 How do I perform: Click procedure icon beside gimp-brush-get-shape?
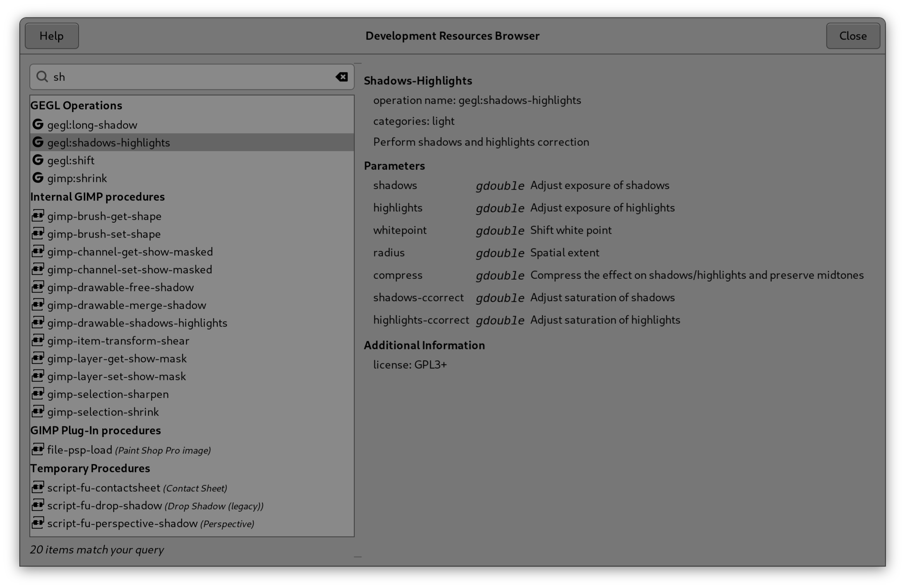38,216
